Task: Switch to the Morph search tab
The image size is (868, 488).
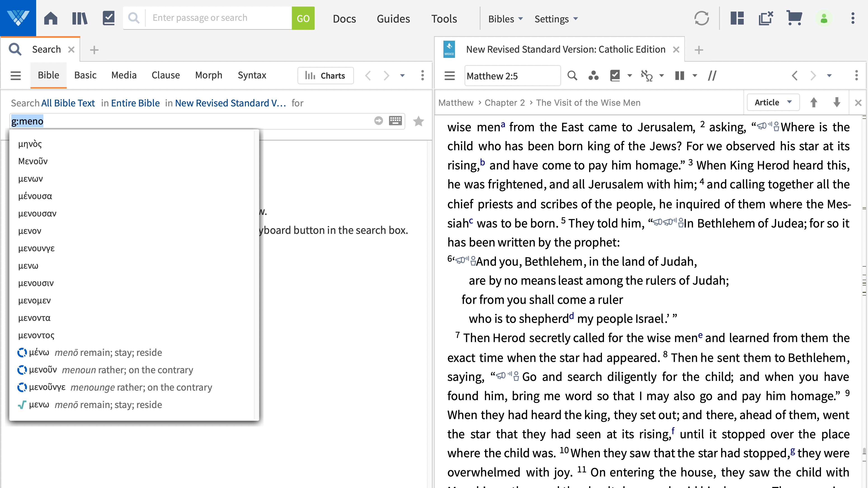Action: pos(209,75)
